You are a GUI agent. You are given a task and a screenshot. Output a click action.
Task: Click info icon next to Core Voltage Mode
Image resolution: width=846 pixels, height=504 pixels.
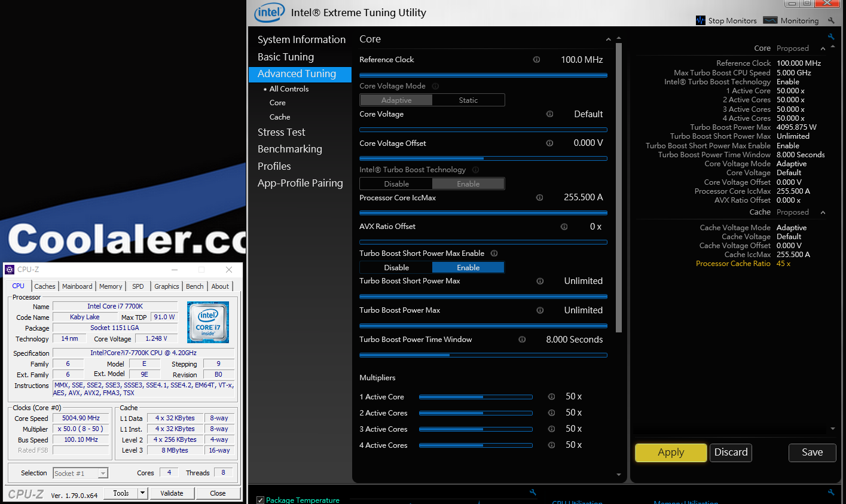tap(435, 86)
